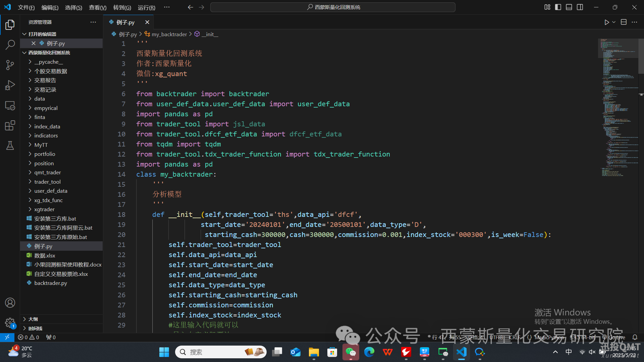Open WeChat from the taskbar
Screen dimensions: 644x362
point(351,352)
